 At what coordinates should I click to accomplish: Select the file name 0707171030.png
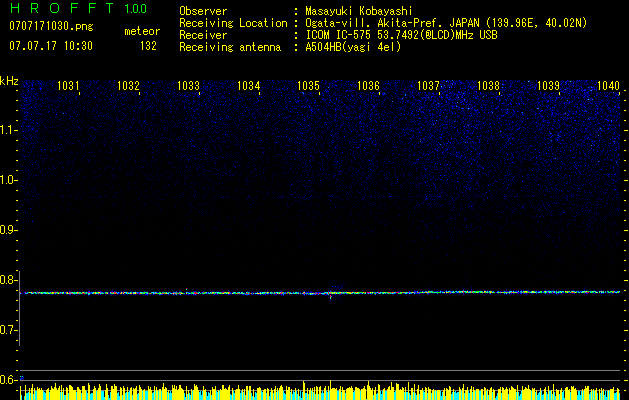(x=51, y=26)
